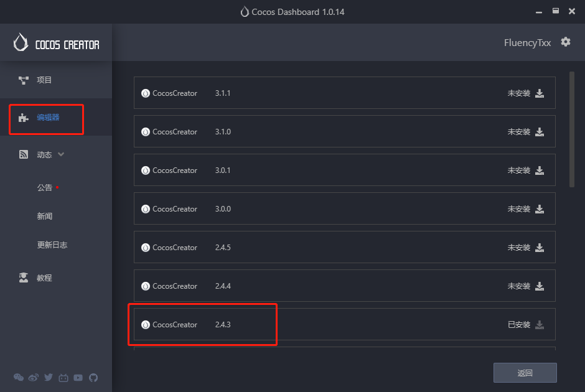Download CocosCreator 2.4.4 via its download icon
This screenshot has height=392, width=585.
[540, 286]
